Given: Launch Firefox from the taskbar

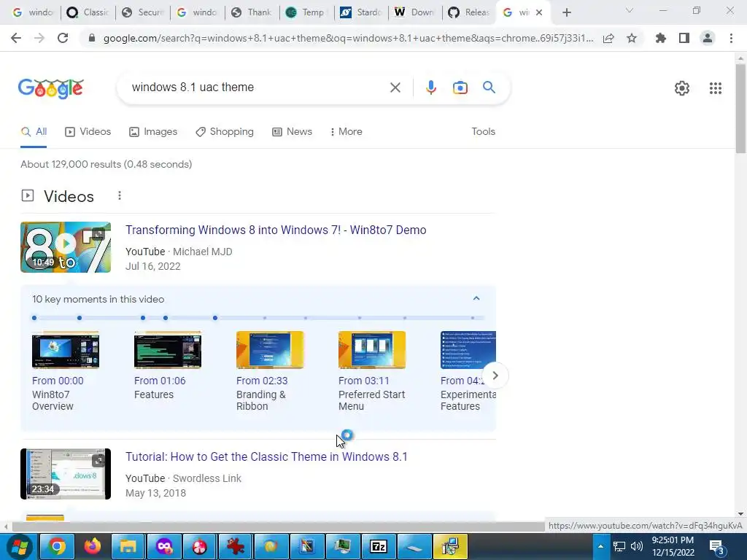Looking at the screenshot, I should (93, 546).
